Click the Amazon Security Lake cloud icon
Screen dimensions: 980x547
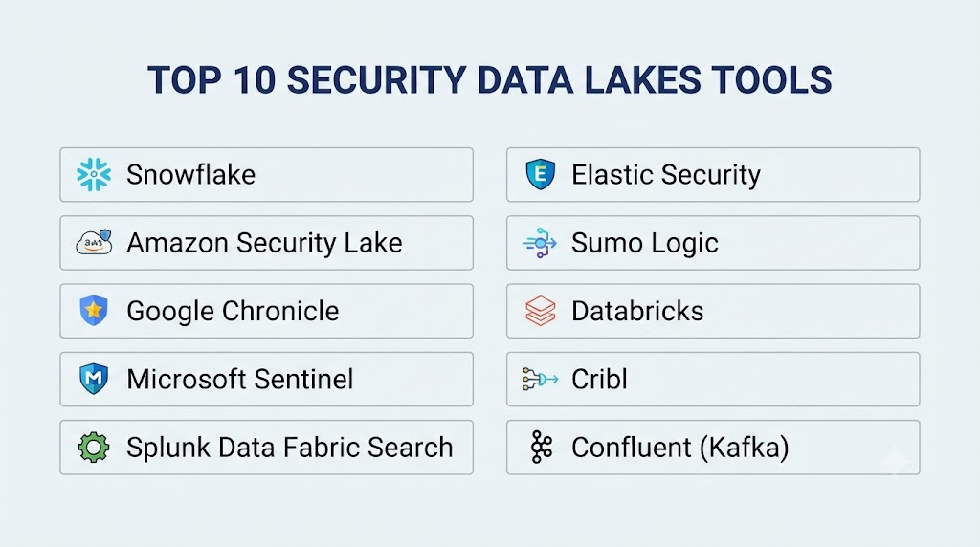tap(94, 242)
